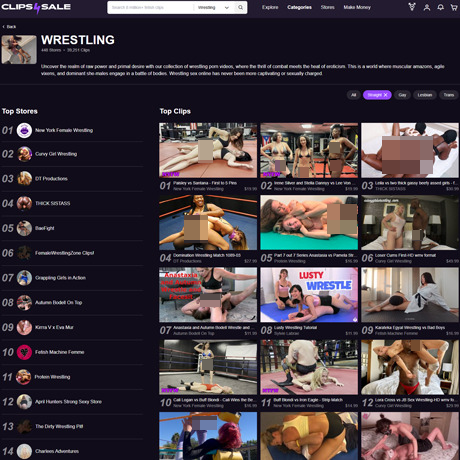This screenshot has height=460, width=460.
Task: Click Fetish Machine Femme heart avatar
Action: (x=24, y=352)
